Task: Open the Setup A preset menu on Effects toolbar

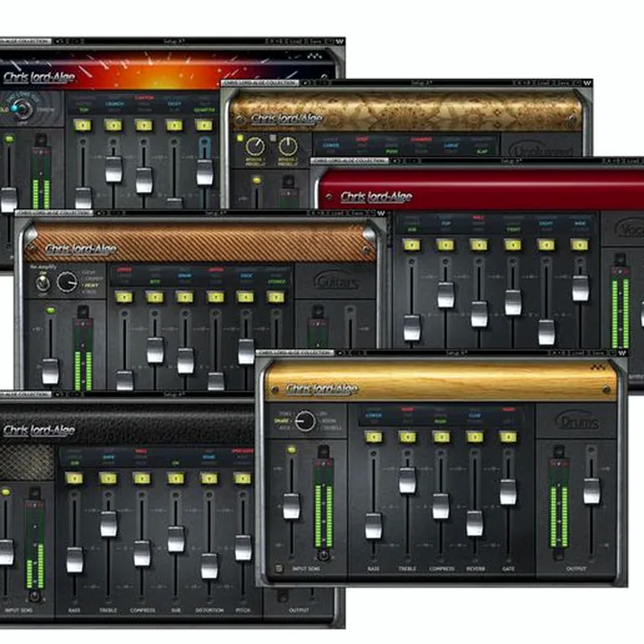Action: coord(174,41)
